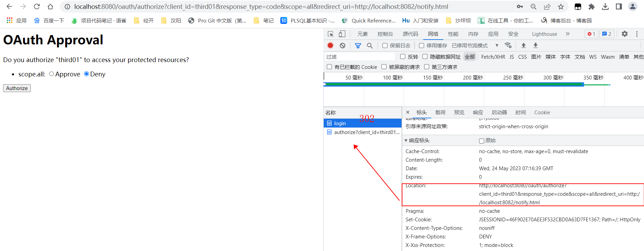Open the Cookie request tab
Screen dimensions: 644x251
click(542, 112)
